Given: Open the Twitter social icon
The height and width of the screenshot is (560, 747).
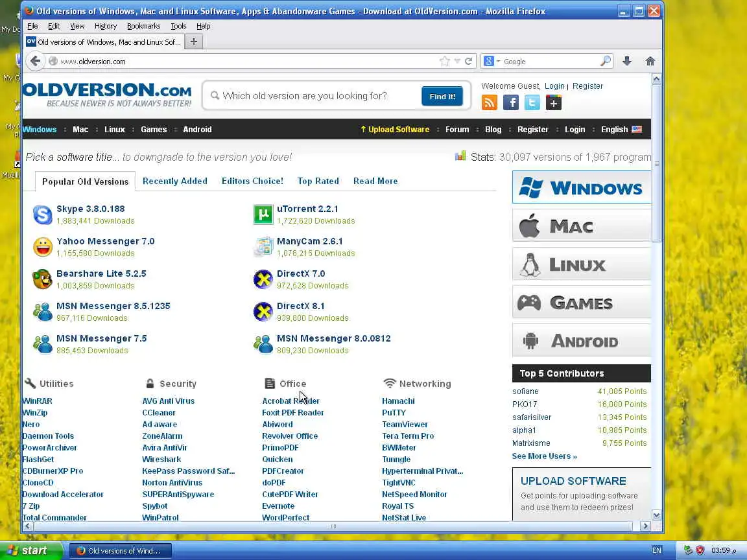Looking at the screenshot, I should (532, 102).
